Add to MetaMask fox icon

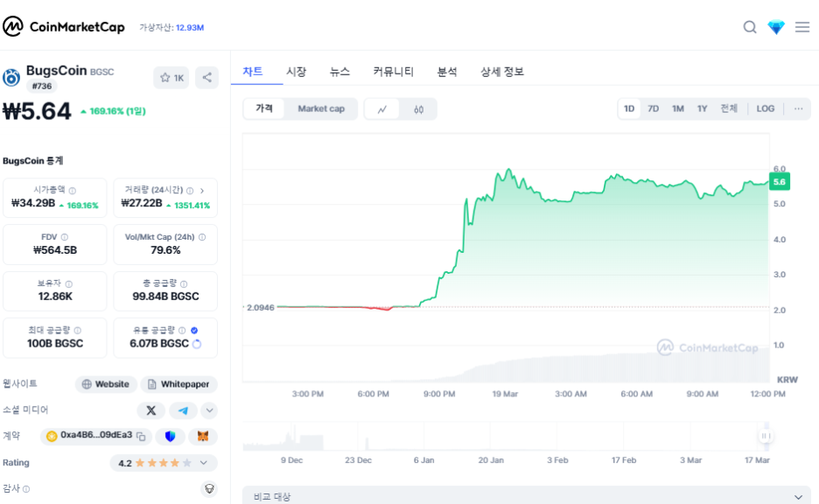203,436
